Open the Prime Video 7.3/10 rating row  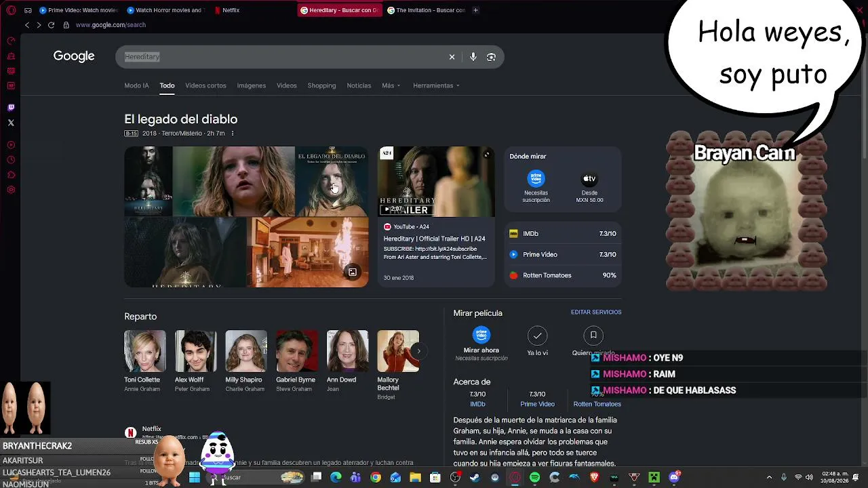coord(562,255)
